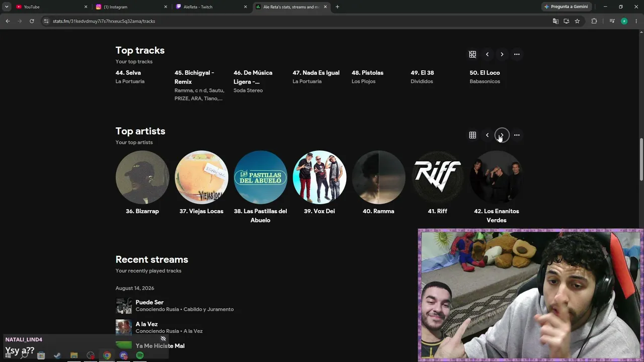The width and height of the screenshot is (644, 362).
Task: Open the Chrome profile avatar
Action: pos(624,21)
